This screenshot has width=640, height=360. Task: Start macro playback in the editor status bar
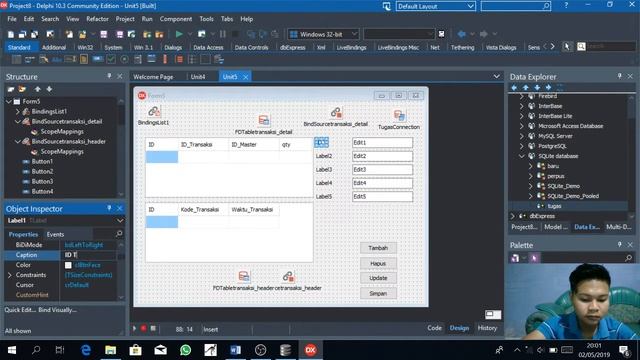pos(134,328)
